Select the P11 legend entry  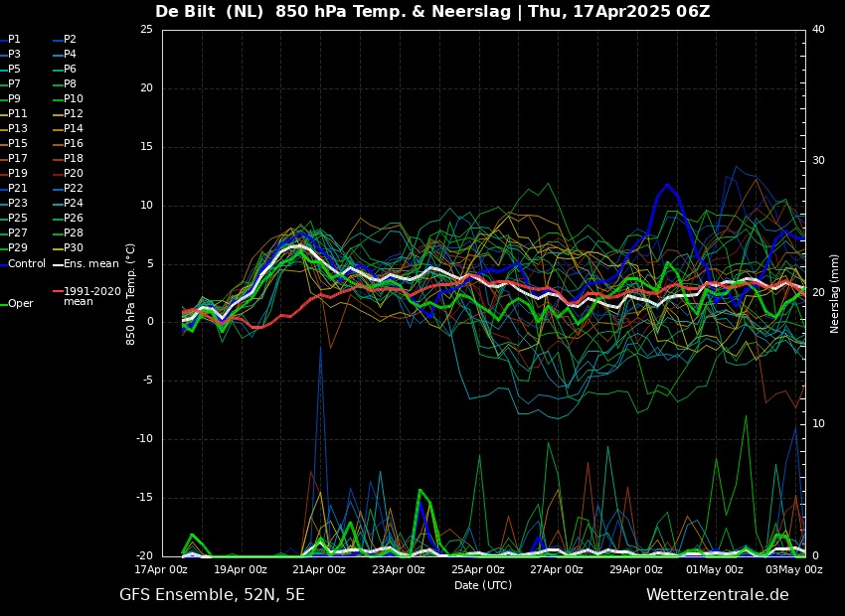pos(14,113)
